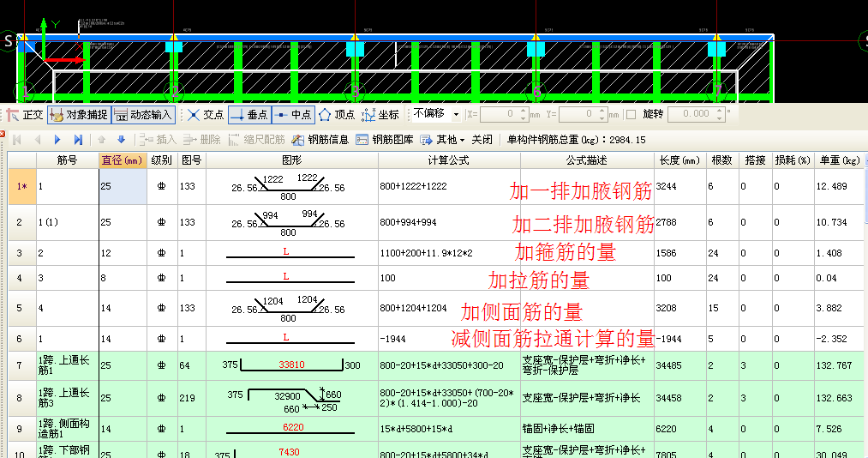This screenshot has width=868, height=458.
Task: Click formula cell 800+994+994
Action: [449, 222]
